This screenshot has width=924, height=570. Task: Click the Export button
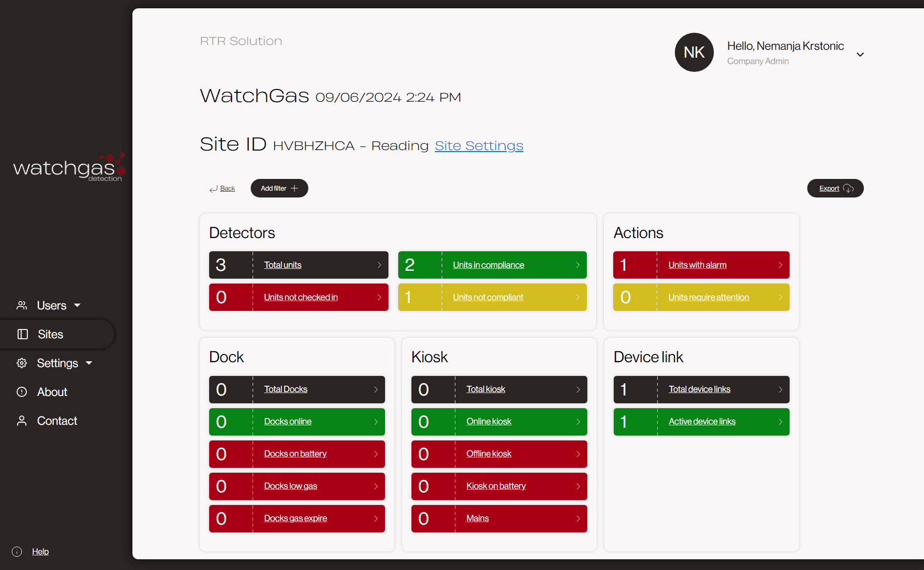coord(835,188)
